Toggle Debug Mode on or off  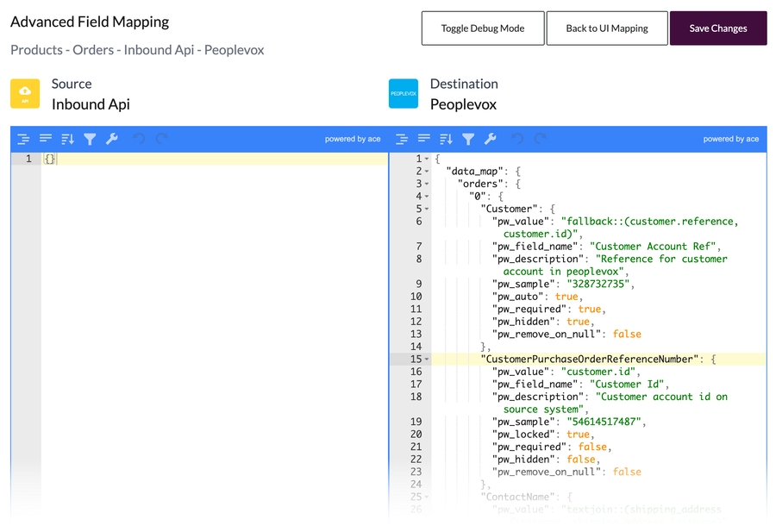[483, 28]
